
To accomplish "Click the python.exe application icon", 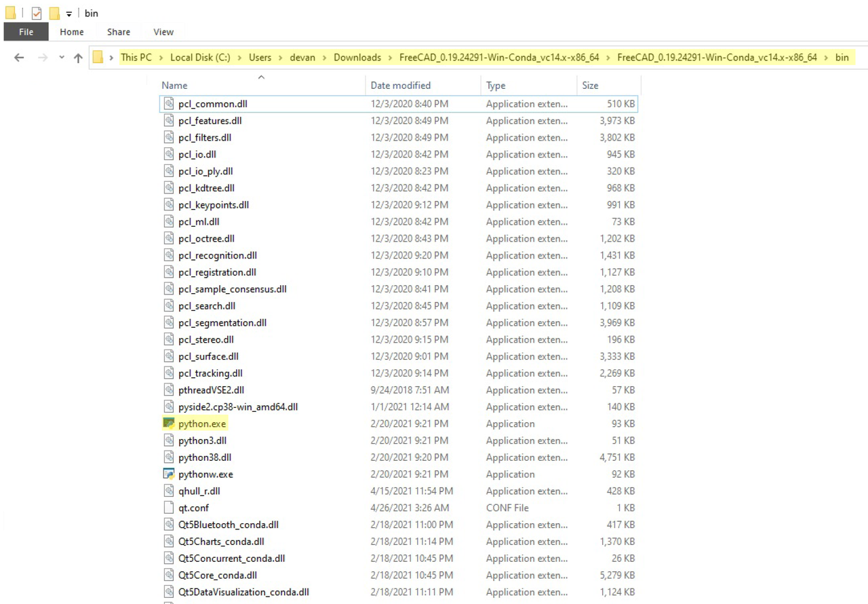I will [169, 423].
